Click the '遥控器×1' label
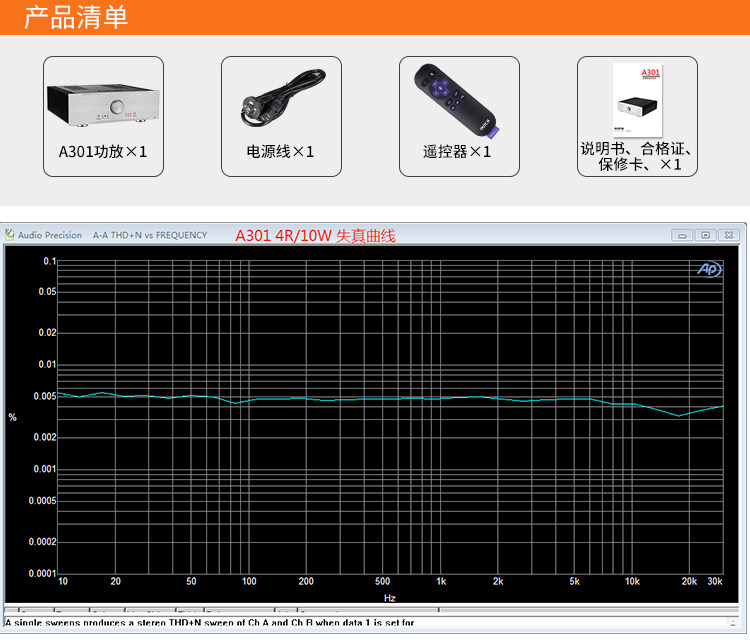The width and height of the screenshot is (750, 640). pos(457,152)
